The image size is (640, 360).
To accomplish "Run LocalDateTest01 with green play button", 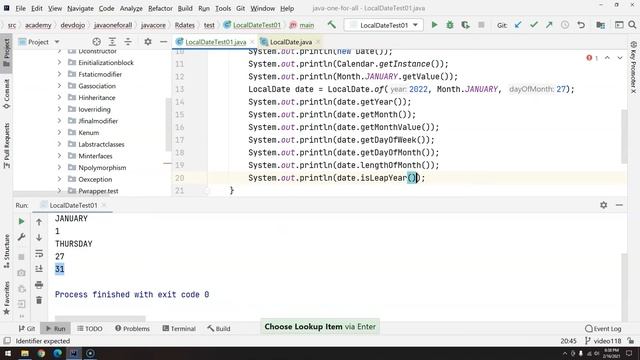I will tap(434, 25).
